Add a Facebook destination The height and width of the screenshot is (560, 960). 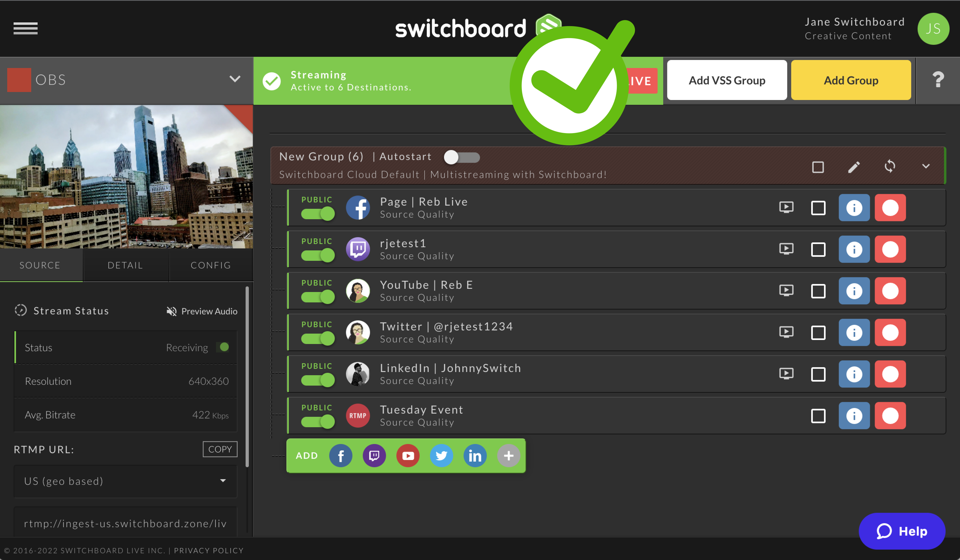tap(340, 456)
